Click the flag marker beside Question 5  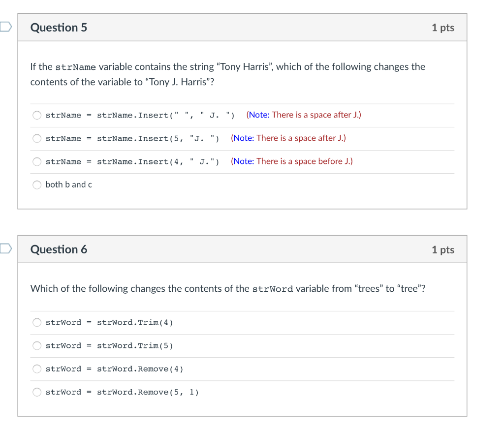coord(4,28)
